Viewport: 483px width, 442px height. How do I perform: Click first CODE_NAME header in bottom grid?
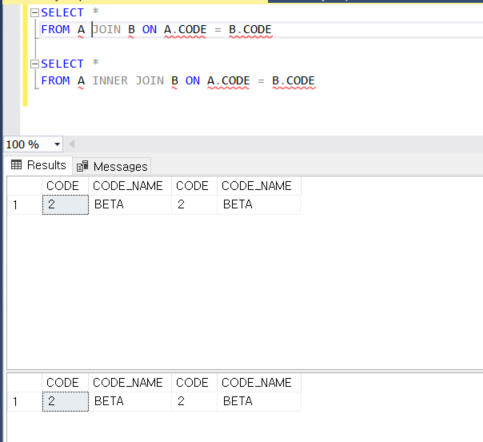pos(130,383)
